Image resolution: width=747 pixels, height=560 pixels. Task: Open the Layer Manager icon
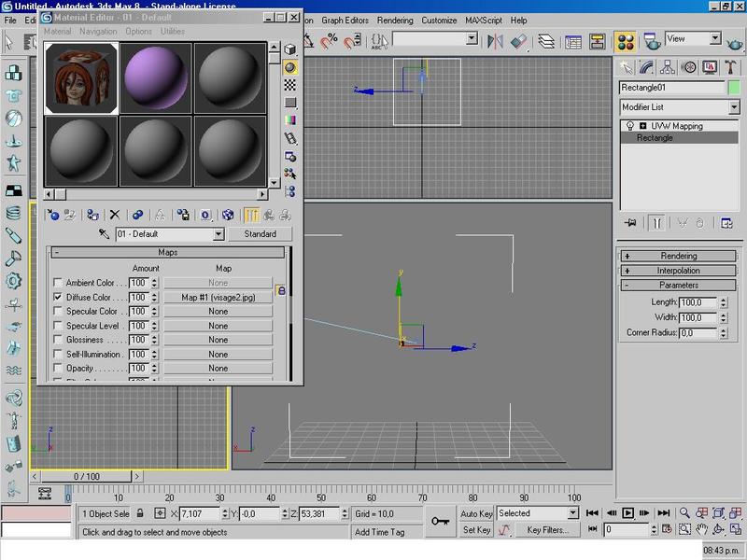click(x=546, y=42)
